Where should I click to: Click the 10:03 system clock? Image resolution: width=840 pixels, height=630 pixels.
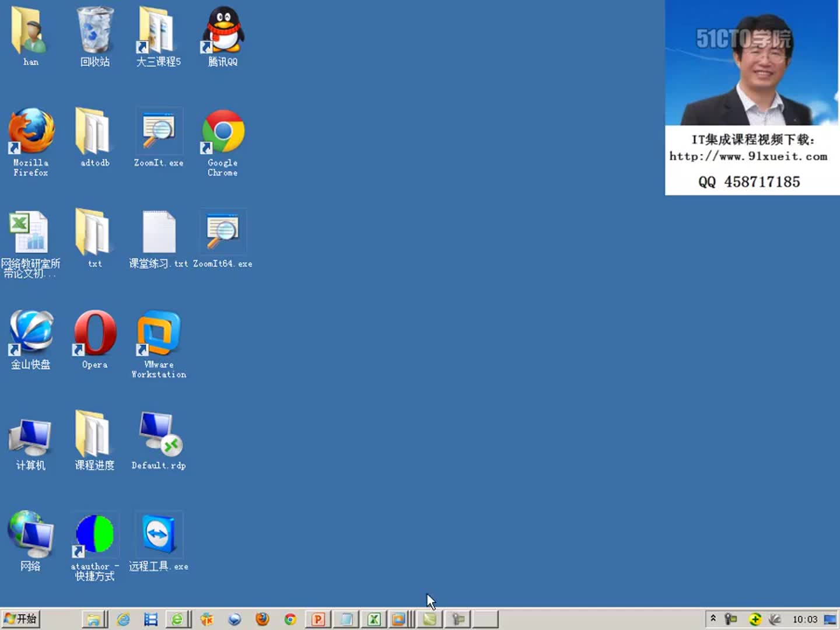pos(805,619)
